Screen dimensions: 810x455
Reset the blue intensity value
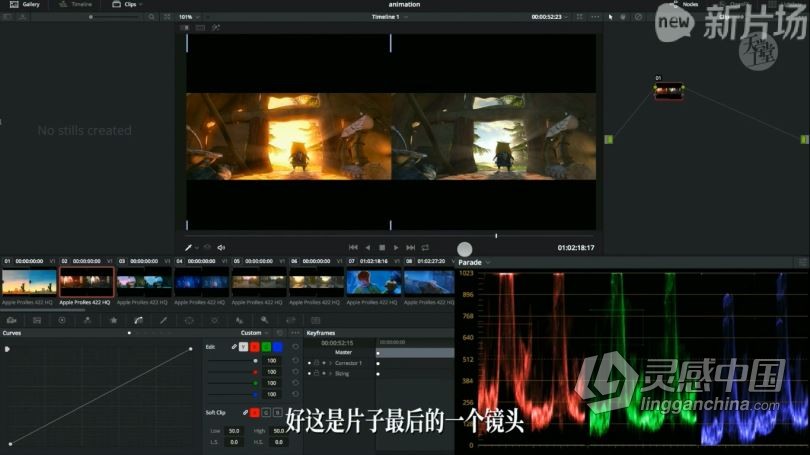point(295,395)
